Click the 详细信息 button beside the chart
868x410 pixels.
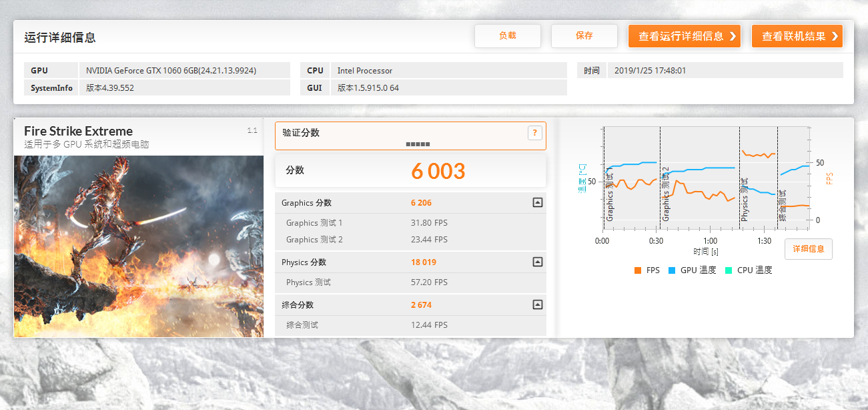tap(809, 249)
